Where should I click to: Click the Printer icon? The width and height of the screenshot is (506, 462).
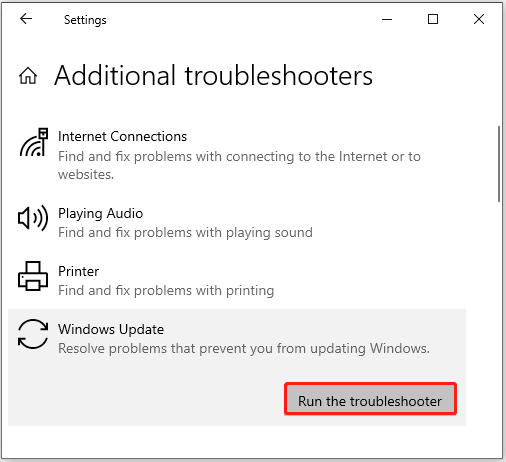[x=33, y=276]
